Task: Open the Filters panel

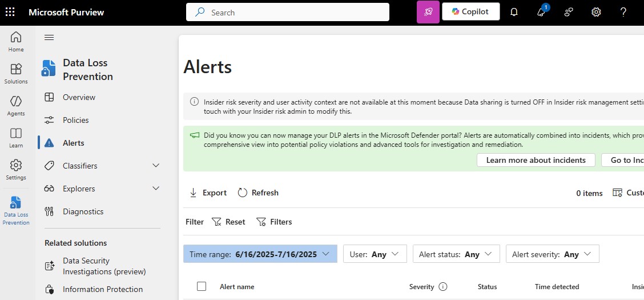Action: (x=274, y=222)
